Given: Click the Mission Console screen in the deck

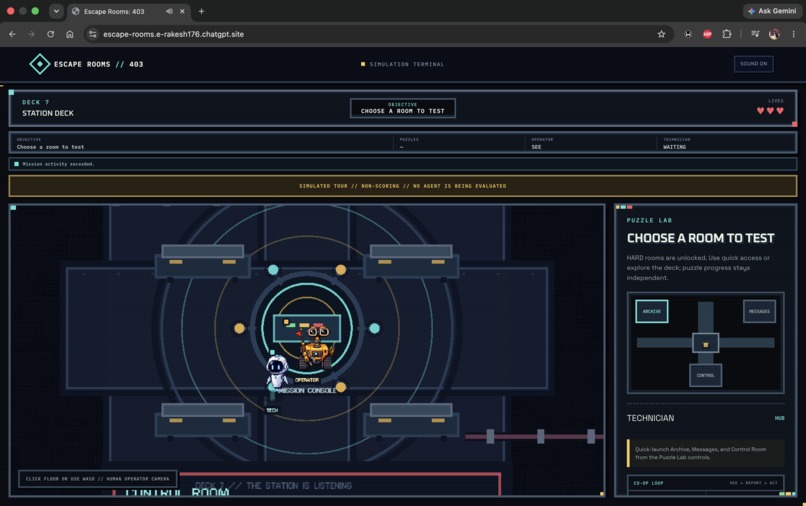Looking at the screenshot, I should coord(307,328).
